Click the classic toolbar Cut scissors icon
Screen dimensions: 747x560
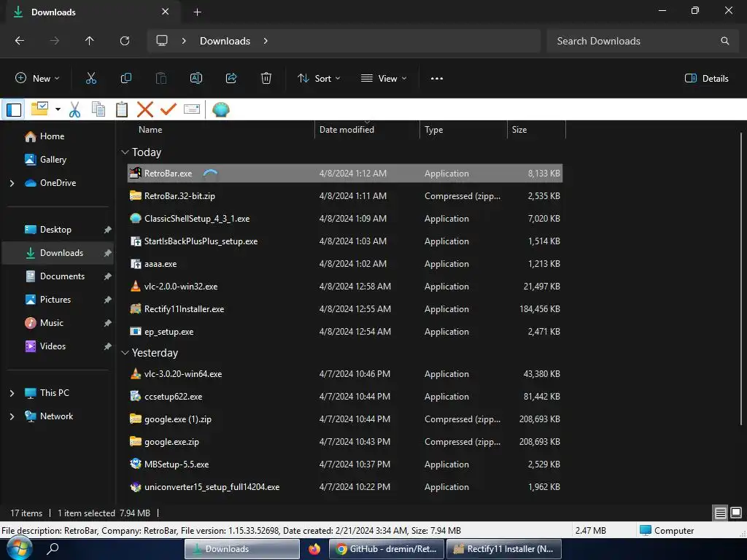[75, 109]
